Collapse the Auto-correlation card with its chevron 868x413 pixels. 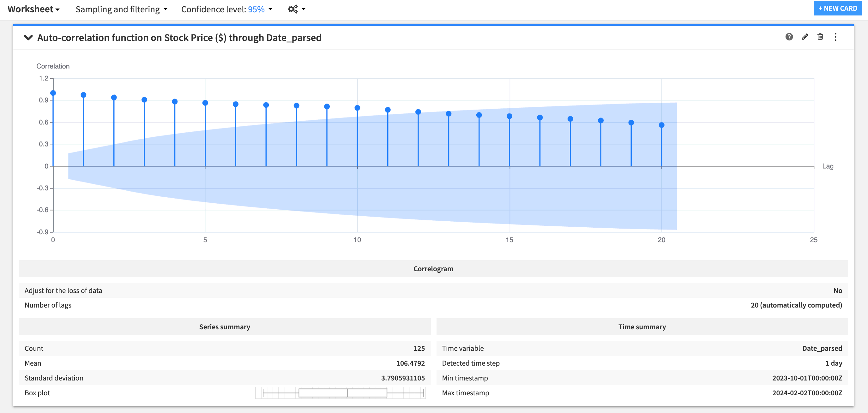pyautogui.click(x=28, y=37)
